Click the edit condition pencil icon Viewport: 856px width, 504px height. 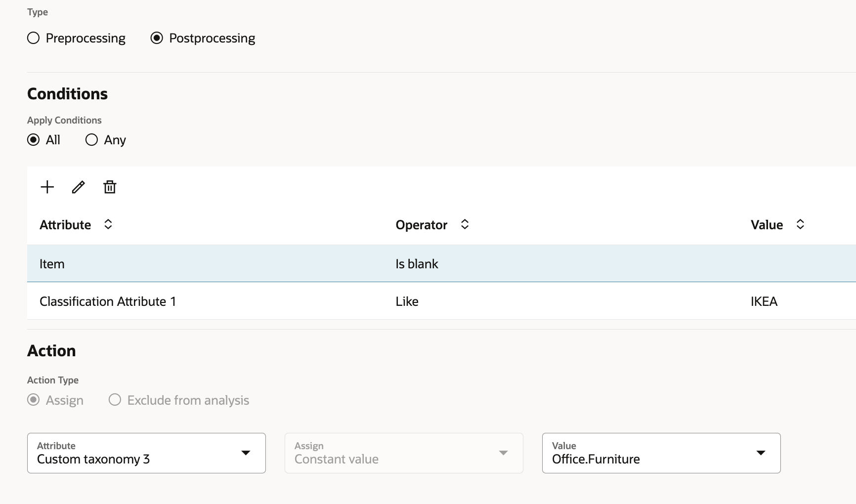[x=79, y=187]
